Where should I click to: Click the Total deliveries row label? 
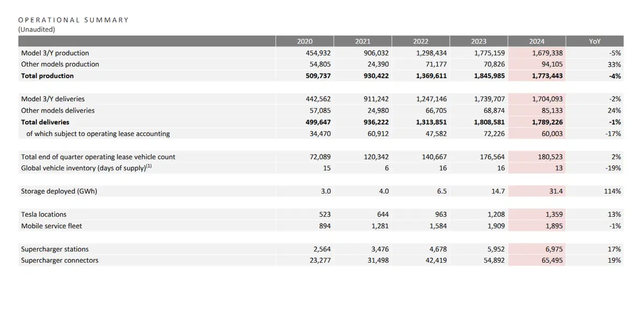(x=45, y=122)
